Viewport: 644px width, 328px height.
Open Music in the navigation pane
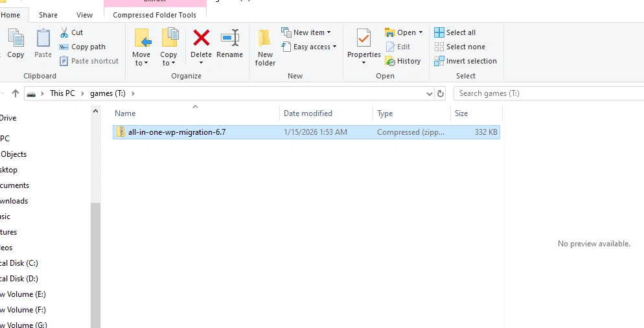coord(5,217)
